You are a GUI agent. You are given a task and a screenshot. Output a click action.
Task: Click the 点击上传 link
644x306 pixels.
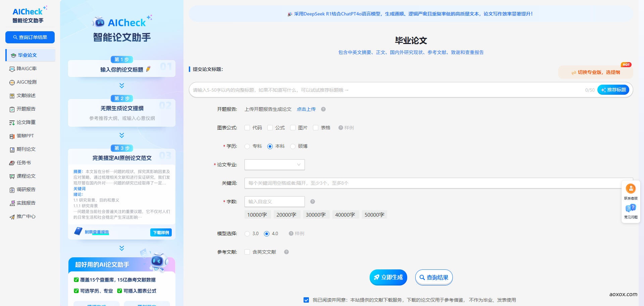[306, 109]
